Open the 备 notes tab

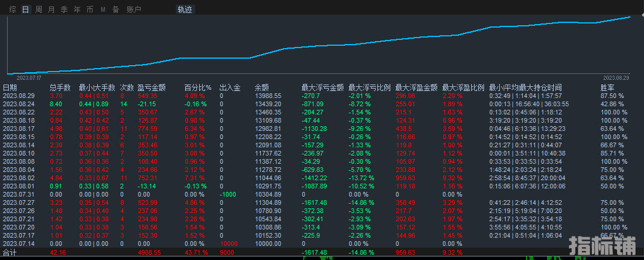coord(115,9)
